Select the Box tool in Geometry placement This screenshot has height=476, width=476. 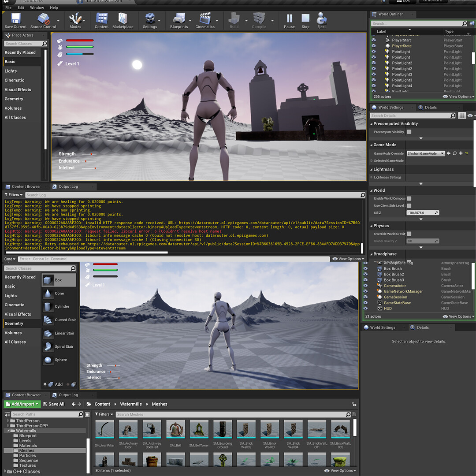coord(58,280)
